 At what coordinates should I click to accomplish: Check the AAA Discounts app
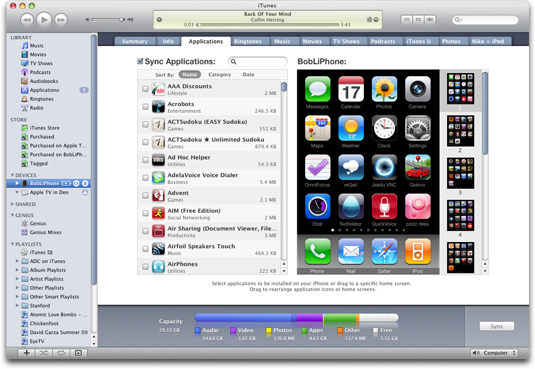[145, 89]
